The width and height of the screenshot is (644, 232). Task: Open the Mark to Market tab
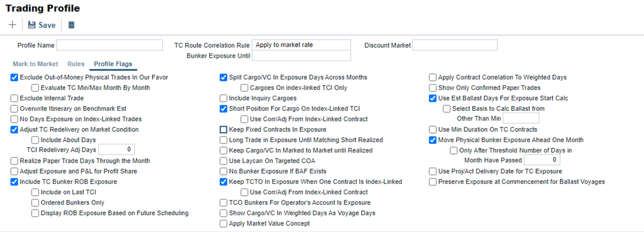pyautogui.click(x=35, y=64)
